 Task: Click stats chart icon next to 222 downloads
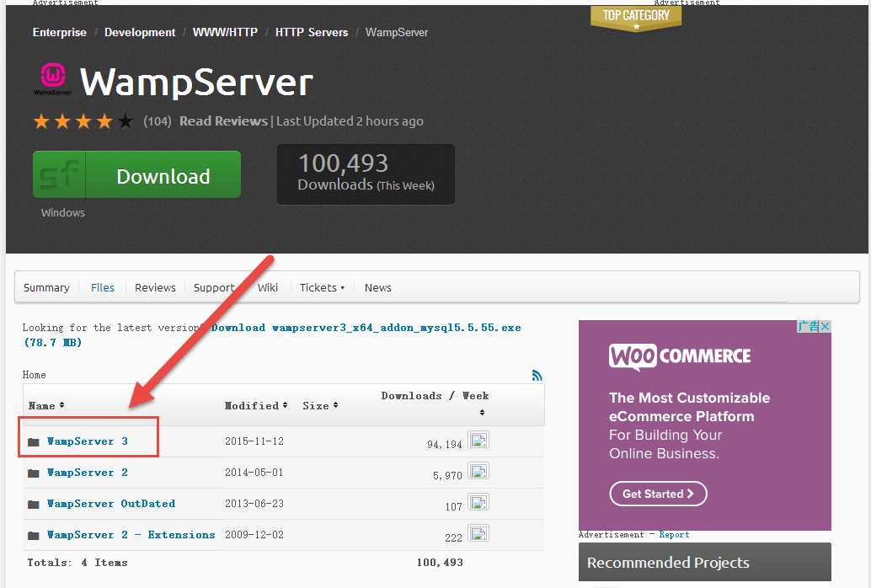click(478, 533)
